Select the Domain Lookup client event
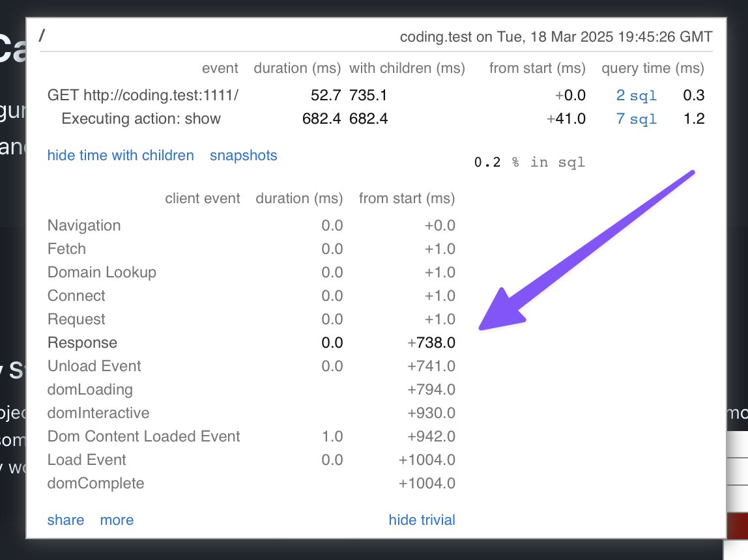Viewport: 748px width, 560px height. point(252,272)
